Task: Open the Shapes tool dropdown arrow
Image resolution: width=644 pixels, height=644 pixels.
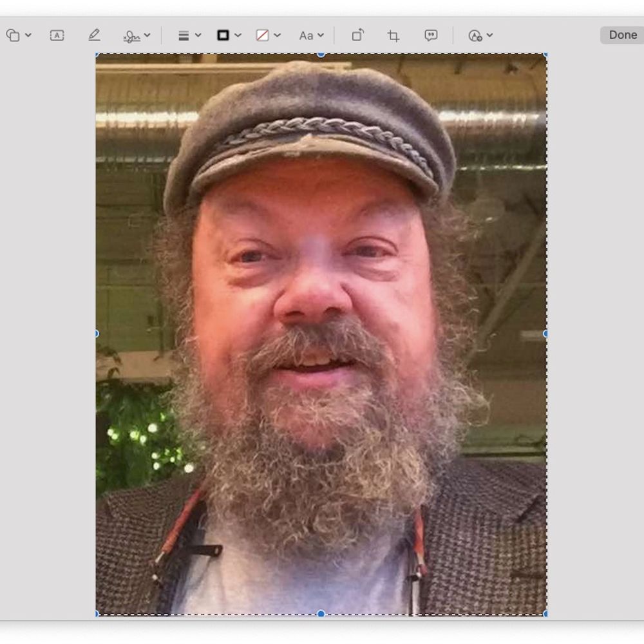Action: pyautogui.click(x=28, y=35)
